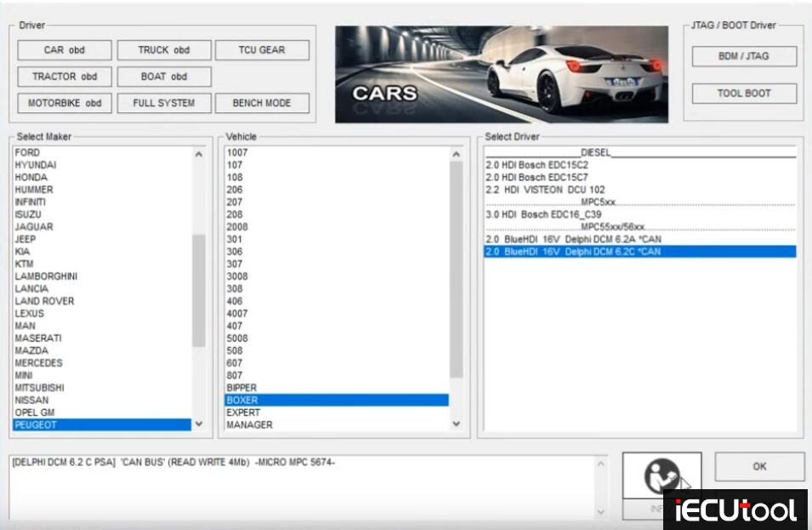This screenshot has width=812, height=530.
Task: Open the TOOL BOOT driver
Action: [x=746, y=94]
